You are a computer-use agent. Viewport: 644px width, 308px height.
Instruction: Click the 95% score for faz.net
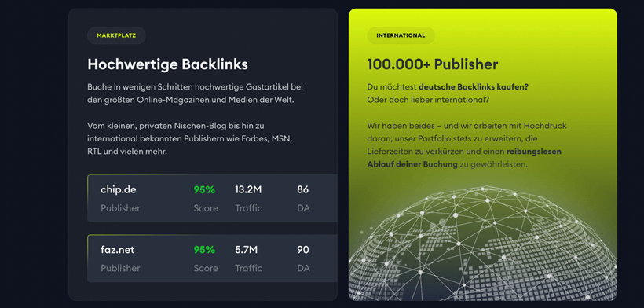coord(204,250)
